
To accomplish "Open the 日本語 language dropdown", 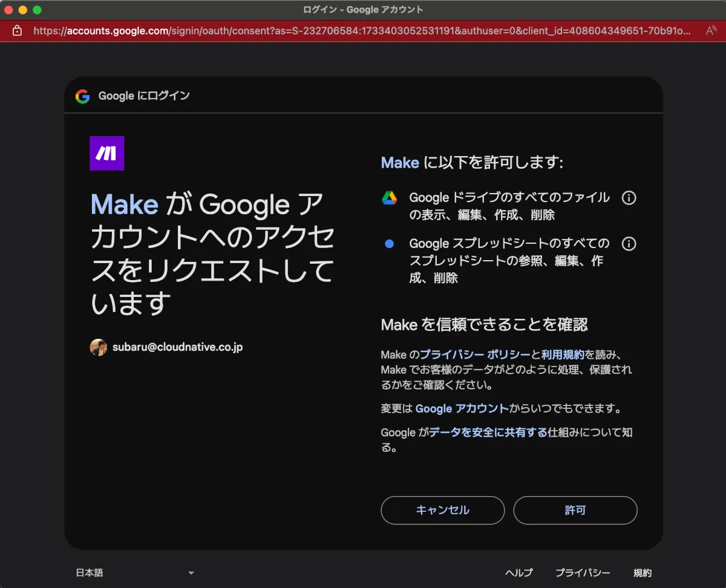I will [133, 573].
